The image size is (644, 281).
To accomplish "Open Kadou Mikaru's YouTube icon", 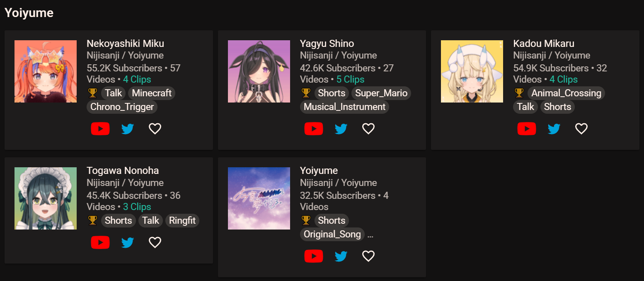I will point(527,129).
